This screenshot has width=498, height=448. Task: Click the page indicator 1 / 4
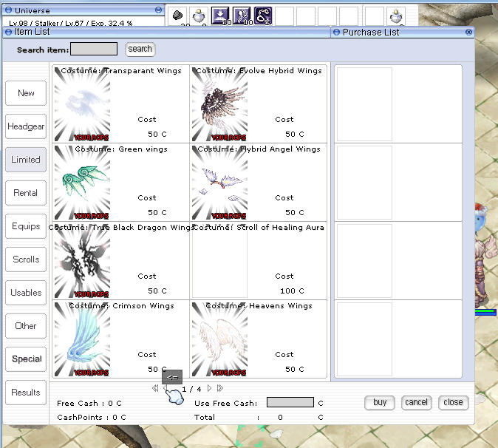click(x=191, y=389)
